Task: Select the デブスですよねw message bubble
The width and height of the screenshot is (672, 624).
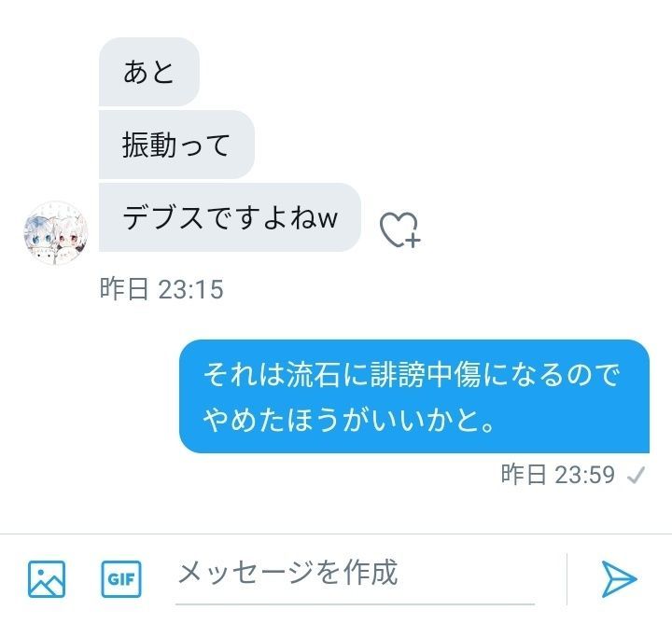Action: tap(230, 217)
